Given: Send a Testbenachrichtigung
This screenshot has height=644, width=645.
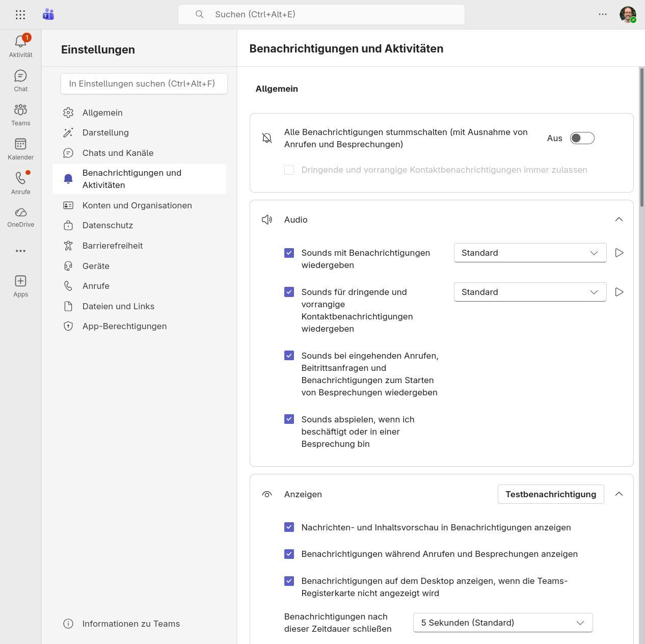Looking at the screenshot, I should (551, 494).
